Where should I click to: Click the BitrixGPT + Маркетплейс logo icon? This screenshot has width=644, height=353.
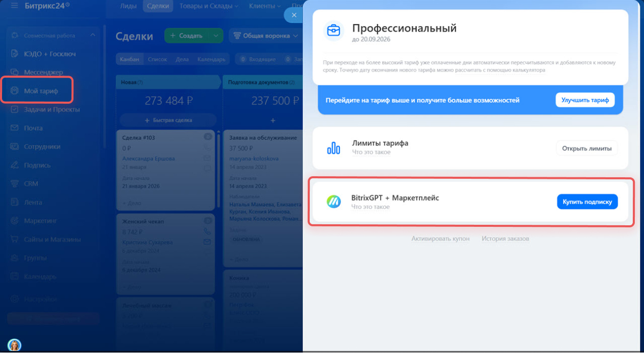tap(334, 202)
